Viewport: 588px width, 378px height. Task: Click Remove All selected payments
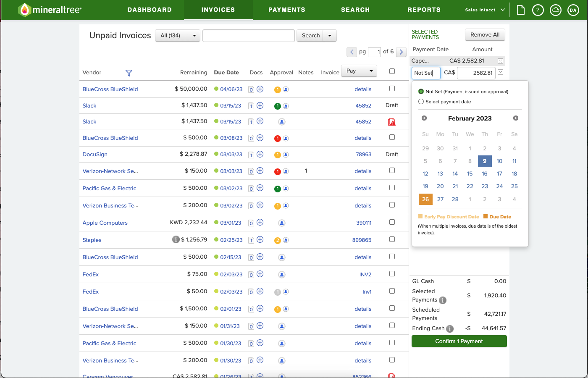click(485, 35)
